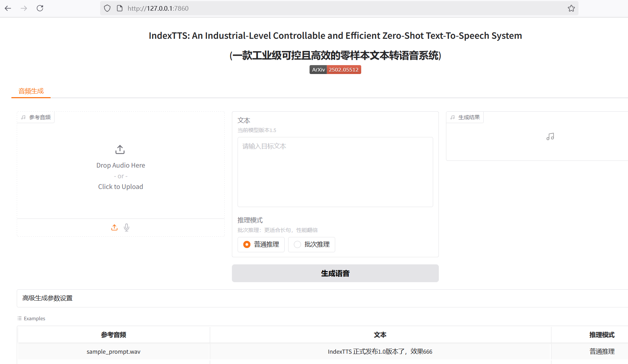Click example text IndexTTS 正式发布1.0版本了
This screenshot has width=628, height=364.
click(x=380, y=352)
